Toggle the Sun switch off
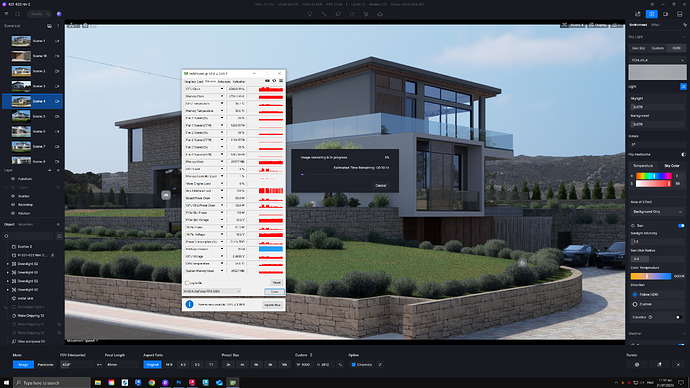The height and width of the screenshot is (388, 690). (x=681, y=225)
